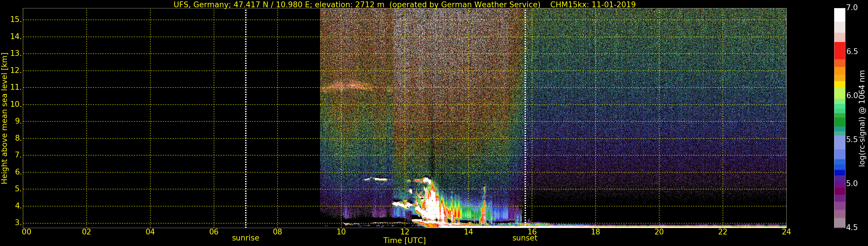The width and height of the screenshot is (868, 246).
Task: Click the '18' time axis tick label
Action: tap(595, 232)
